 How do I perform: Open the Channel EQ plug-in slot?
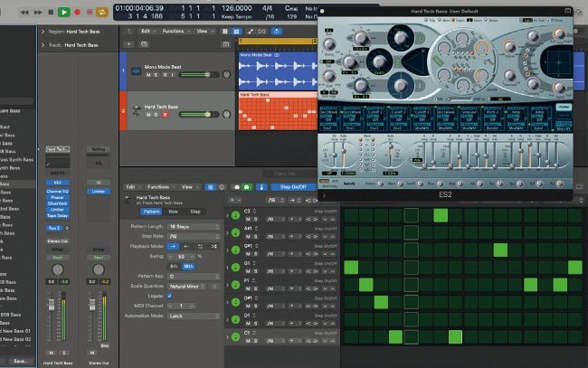pos(58,192)
